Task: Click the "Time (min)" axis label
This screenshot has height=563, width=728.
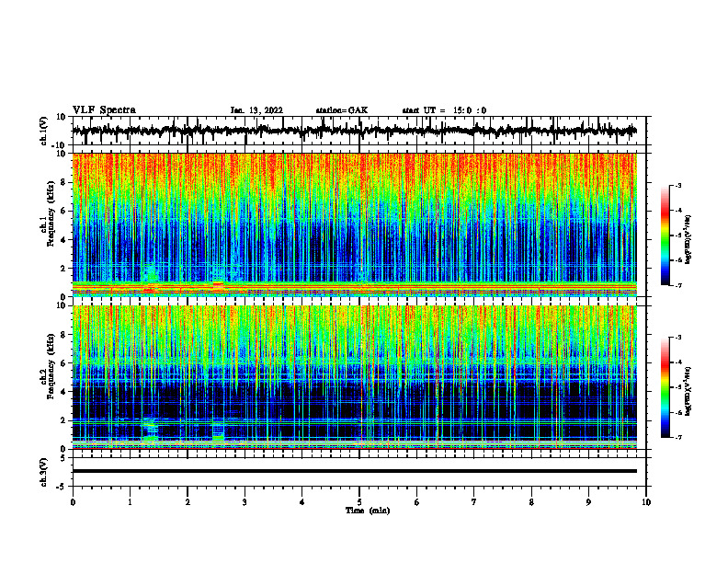Action: click(x=368, y=511)
